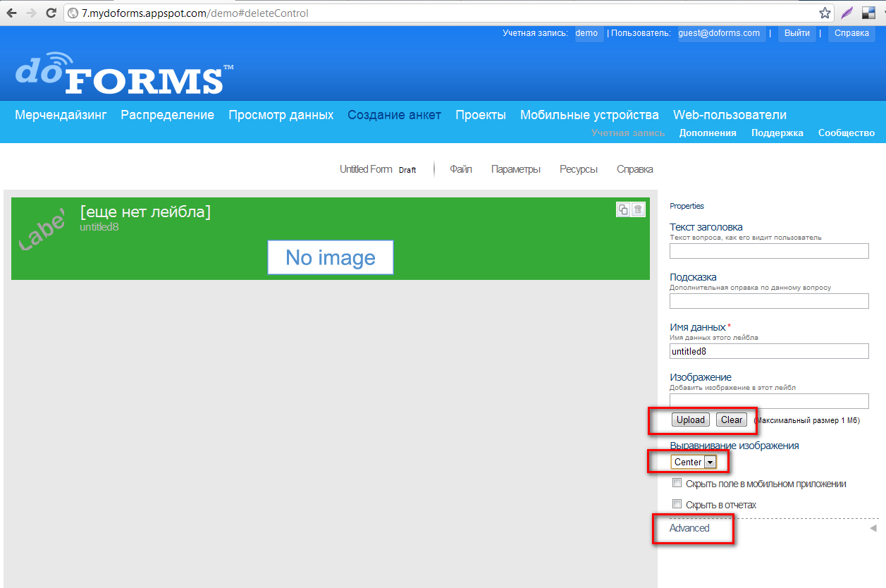Image resolution: width=886 pixels, height=588 pixels.
Task: Expand the Advanced section
Action: click(689, 528)
